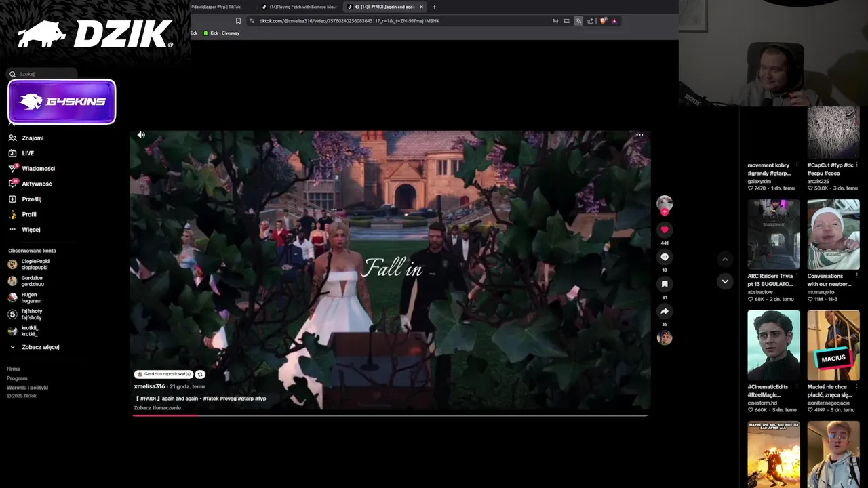Open the Kick - Giveaway bookmark
The image size is (868, 488).
(222, 33)
